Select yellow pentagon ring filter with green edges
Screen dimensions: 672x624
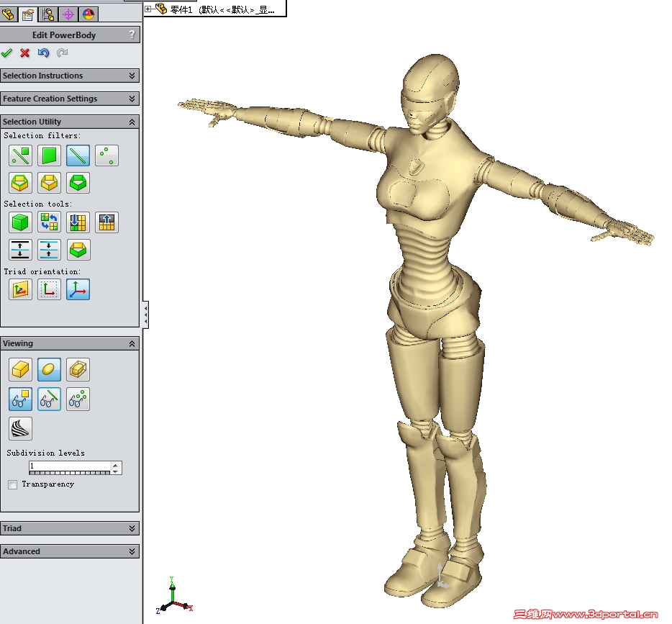[50, 183]
